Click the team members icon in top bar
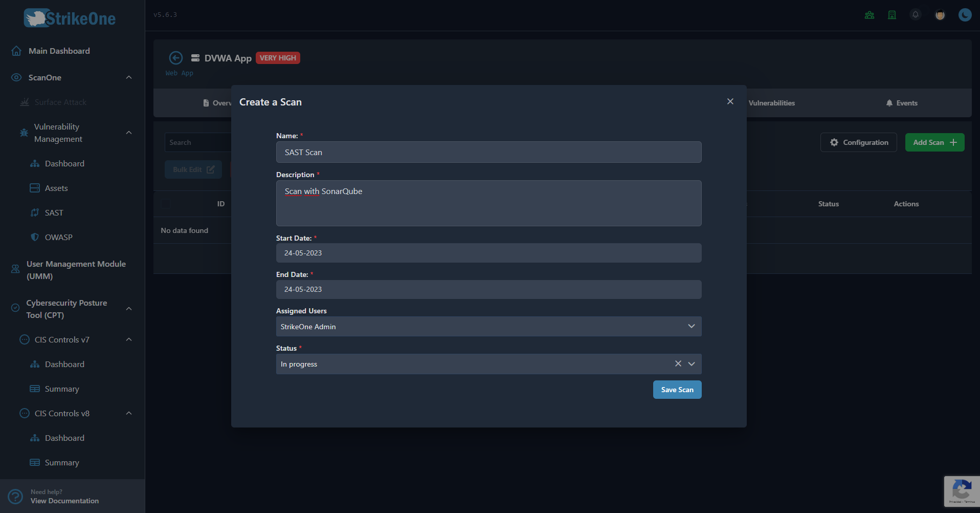This screenshot has width=980, height=513. [x=869, y=15]
